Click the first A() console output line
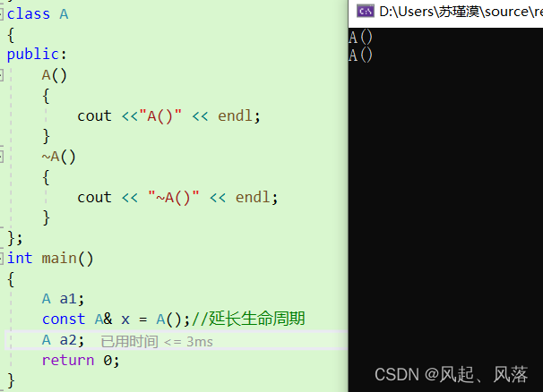 (x=360, y=37)
